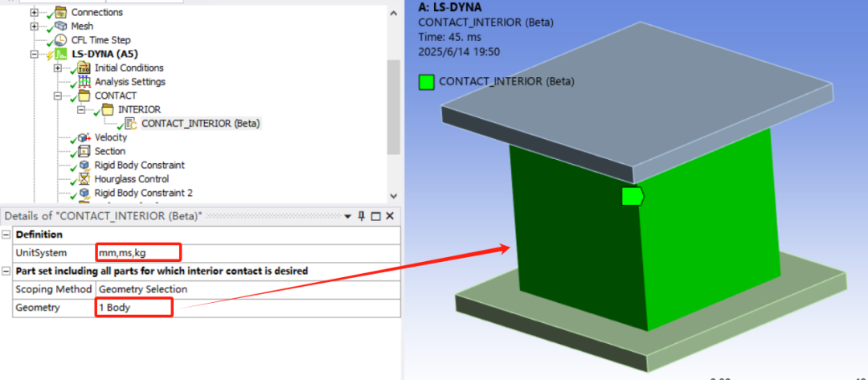Click the Connections icon
This screenshot has height=380, width=868.
pyautogui.click(x=61, y=12)
